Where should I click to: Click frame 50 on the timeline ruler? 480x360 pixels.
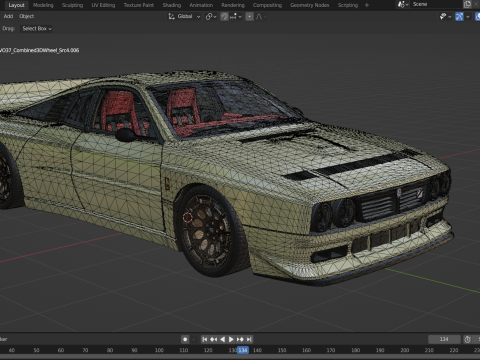(x=36, y=350)
